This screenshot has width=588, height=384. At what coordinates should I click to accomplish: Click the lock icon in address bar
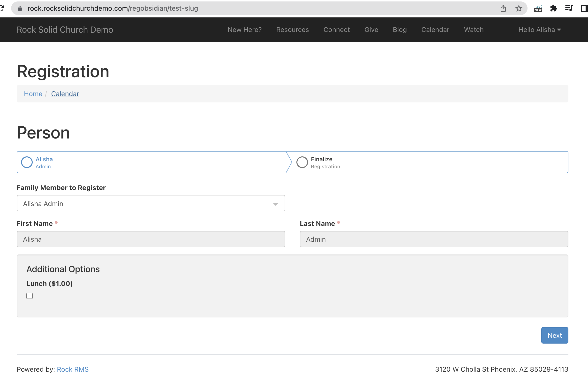pos(20,8)
